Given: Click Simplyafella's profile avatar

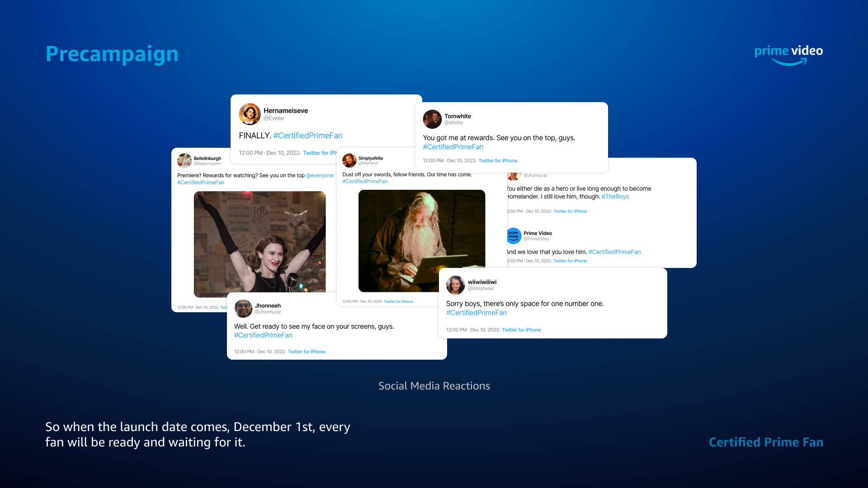Looking at the screenshot, I should 349,160.
